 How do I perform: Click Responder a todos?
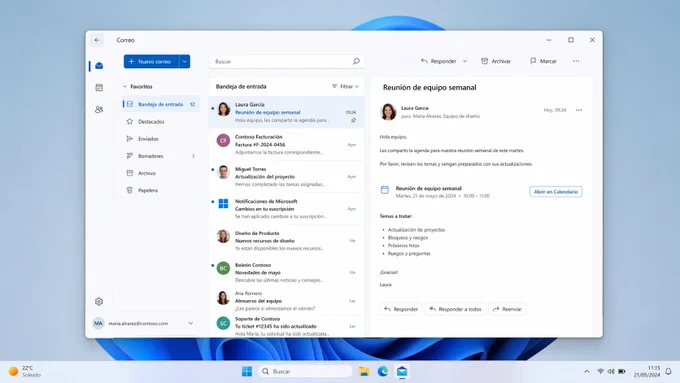(x=455, y=309)
